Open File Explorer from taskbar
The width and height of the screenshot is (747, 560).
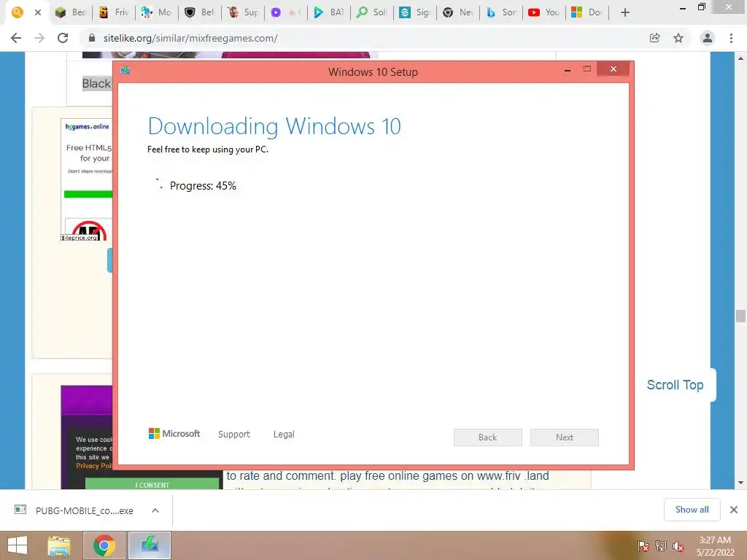(x=59, y=545)
